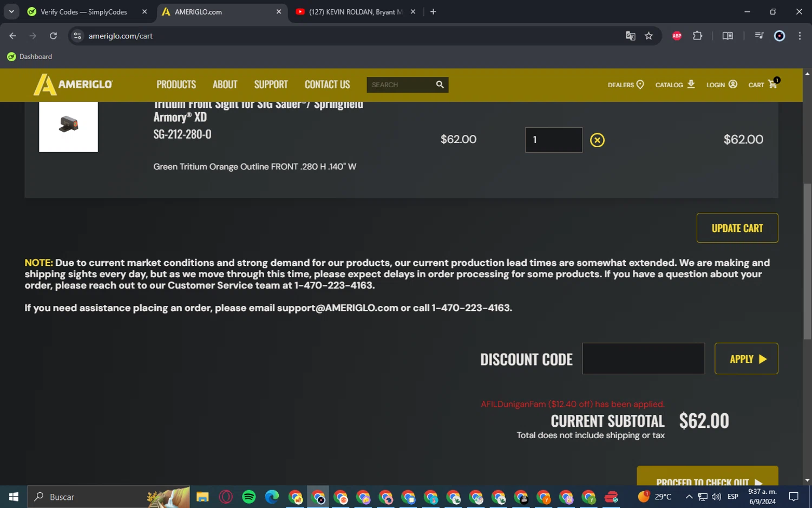Screen dimensions: 812x508
Task: Click the APPLY discount button
Action: click(746, 359)
